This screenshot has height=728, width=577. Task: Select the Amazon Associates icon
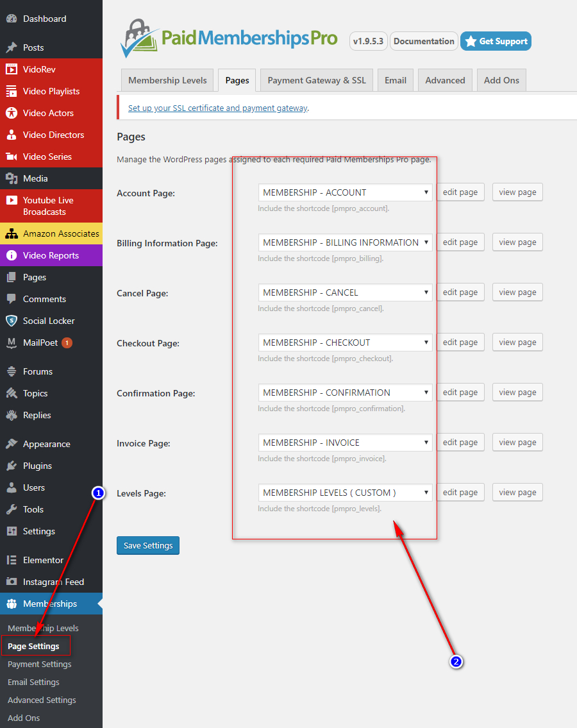[12, 233]
